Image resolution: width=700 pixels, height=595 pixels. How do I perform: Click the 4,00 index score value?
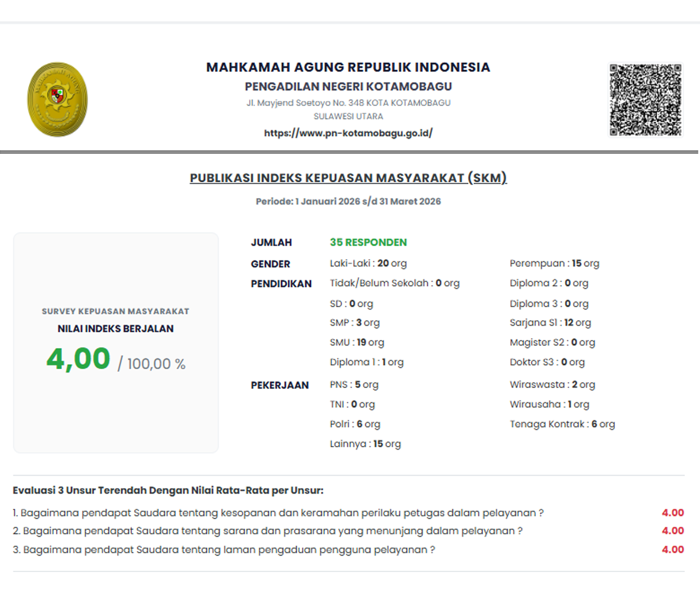[78, 359]
